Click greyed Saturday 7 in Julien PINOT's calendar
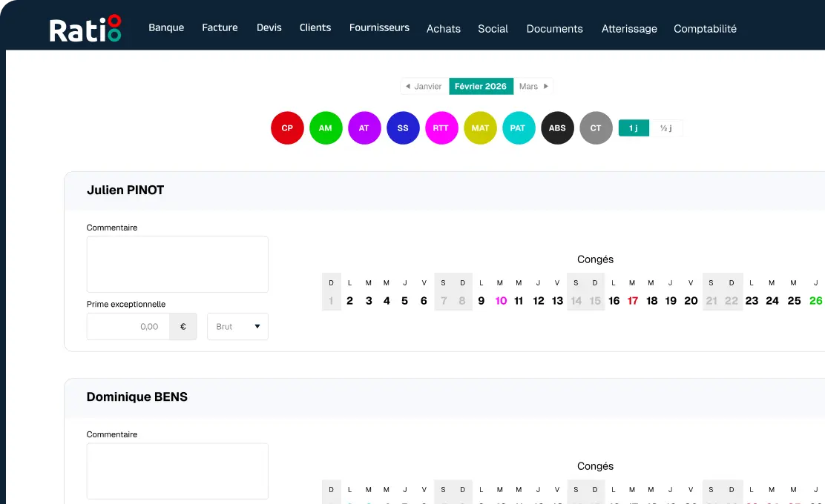Screen dimensions: 825x504 (444, 301)
